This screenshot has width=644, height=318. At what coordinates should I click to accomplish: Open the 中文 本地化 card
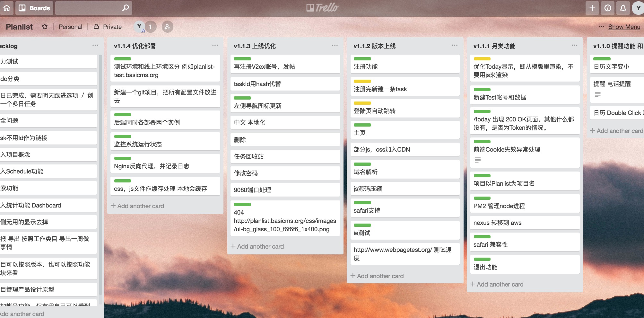pos(285,122)
